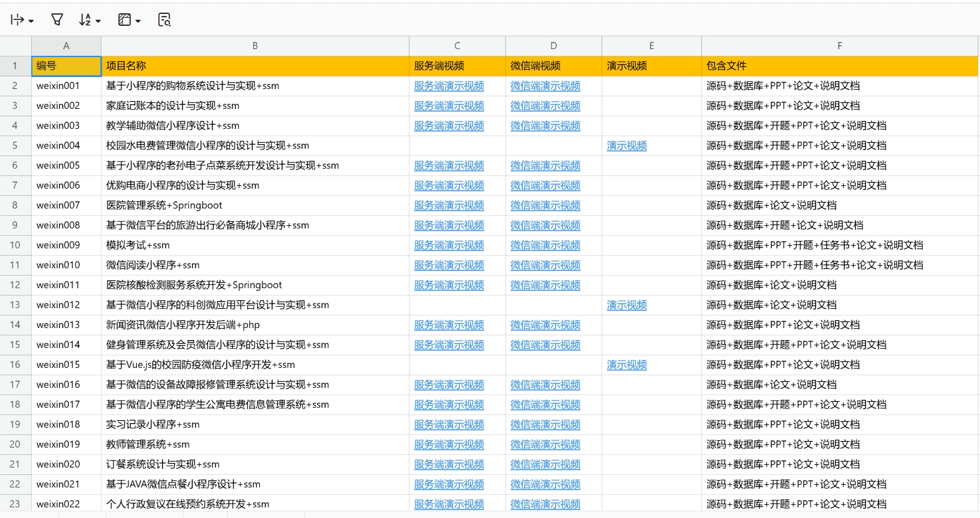Open 微信端演示视频 link for weixin018
980x518 pixels.
pyautogui.click(x=545, y=424)
